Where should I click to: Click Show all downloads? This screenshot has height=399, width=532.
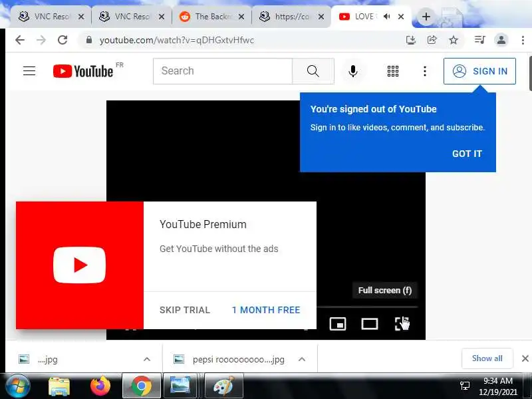click(487, 358)
